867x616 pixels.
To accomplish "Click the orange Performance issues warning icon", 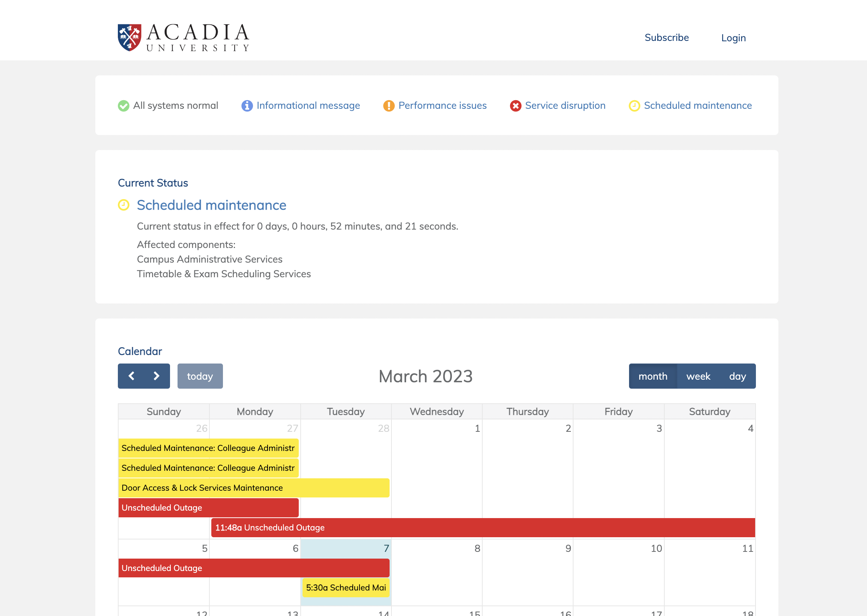I will pyautogui.click(x=388, y=106).
